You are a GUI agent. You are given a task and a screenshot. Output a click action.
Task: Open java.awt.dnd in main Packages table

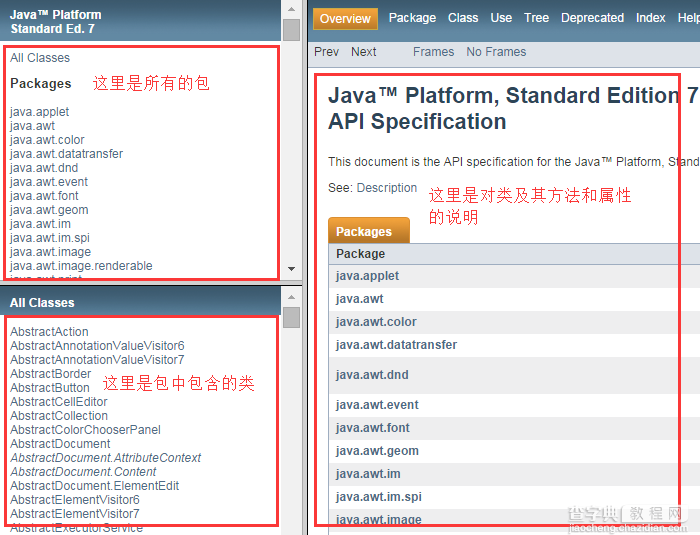[x=372, y=375]
